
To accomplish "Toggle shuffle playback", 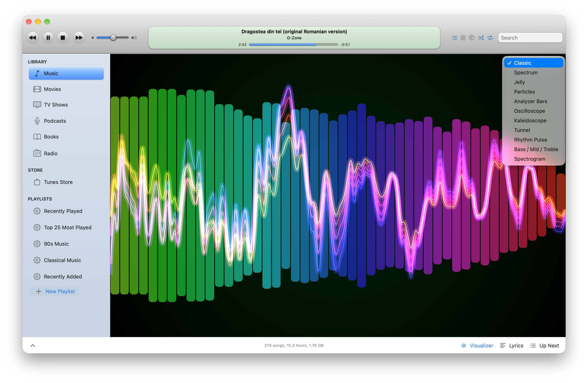I will click(481, 38).
